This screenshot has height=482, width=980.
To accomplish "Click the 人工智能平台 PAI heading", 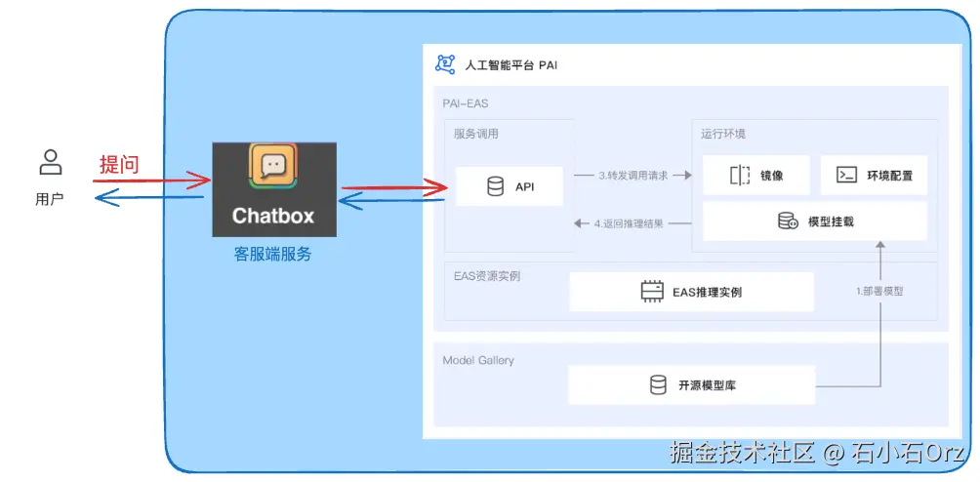I will click(x=511, y=65).
